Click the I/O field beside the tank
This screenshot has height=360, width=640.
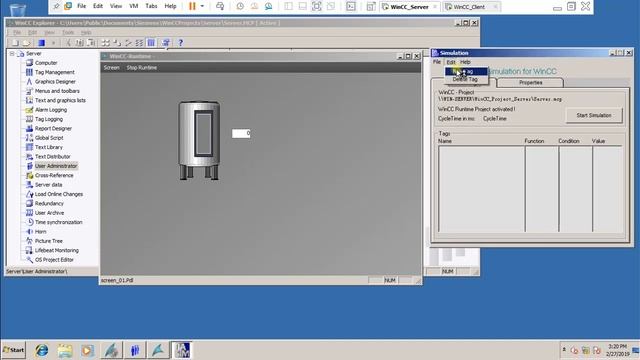coord(241,133)
